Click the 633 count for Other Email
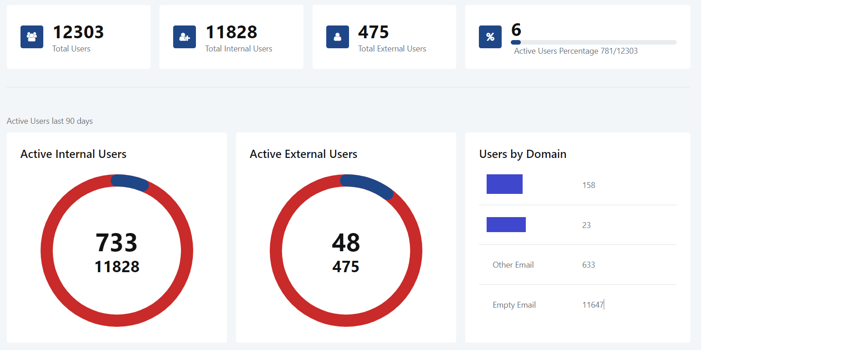Viewport: 868px width, 350px height. coord(589,265)
